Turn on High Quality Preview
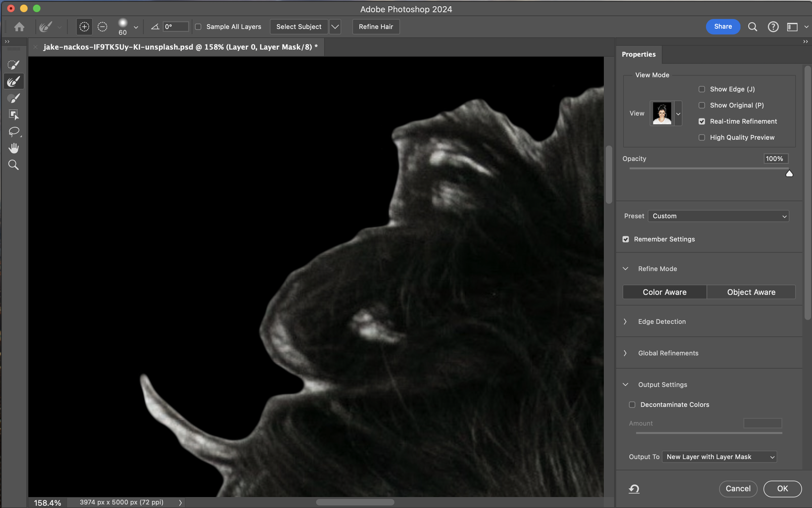 [x=702, y=137]
